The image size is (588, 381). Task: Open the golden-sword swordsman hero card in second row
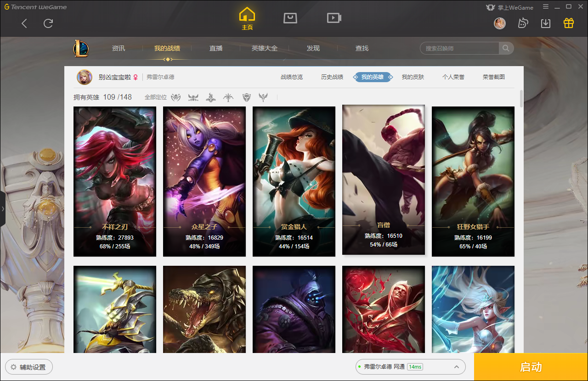pos(115,309)
